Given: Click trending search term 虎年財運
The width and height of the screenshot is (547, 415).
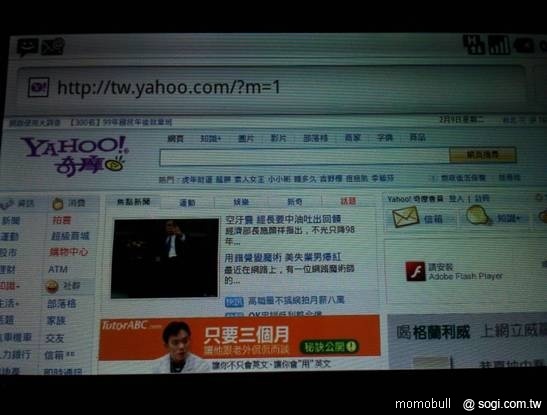Looking at the screenshot, I should pos(197,180).
